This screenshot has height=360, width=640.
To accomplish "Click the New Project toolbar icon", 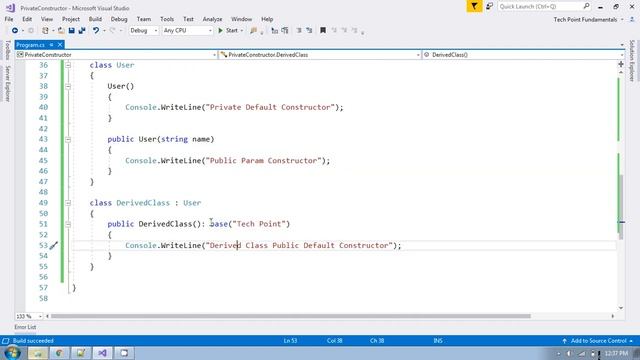I will pyautogui.click(x=45, y=30).
